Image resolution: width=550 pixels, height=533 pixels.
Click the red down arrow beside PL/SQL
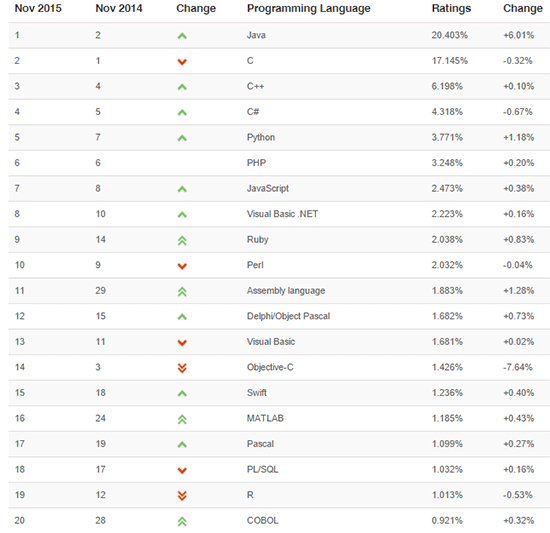(x=182, y=470)
